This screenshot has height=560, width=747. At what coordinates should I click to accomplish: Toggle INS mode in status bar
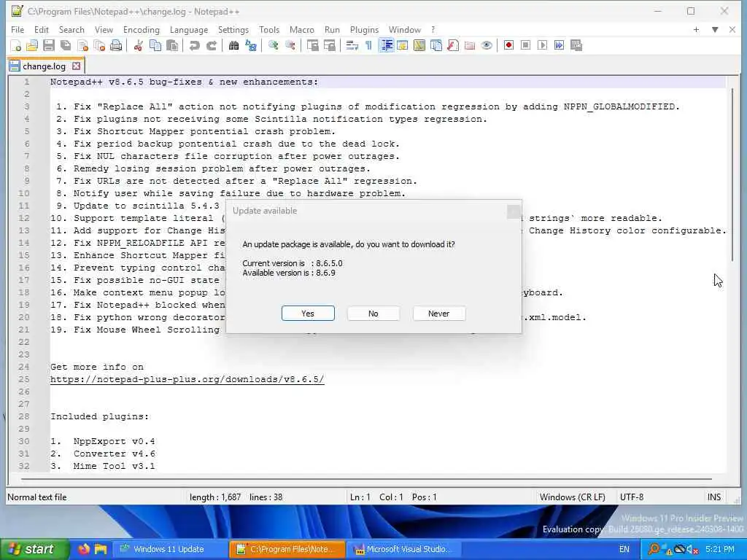(713, 497)
